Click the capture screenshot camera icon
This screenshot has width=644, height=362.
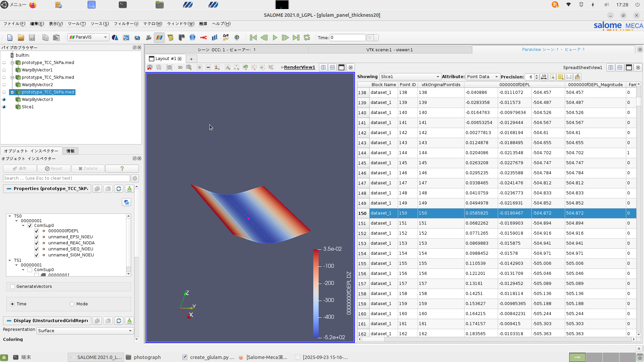pyautogui.click(x=169, y=67)
